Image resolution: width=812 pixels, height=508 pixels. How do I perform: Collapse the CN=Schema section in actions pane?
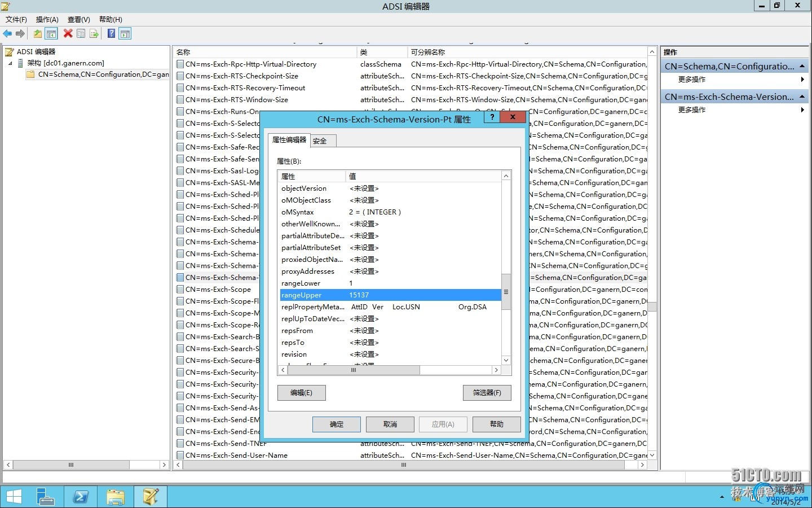point(802,66)
